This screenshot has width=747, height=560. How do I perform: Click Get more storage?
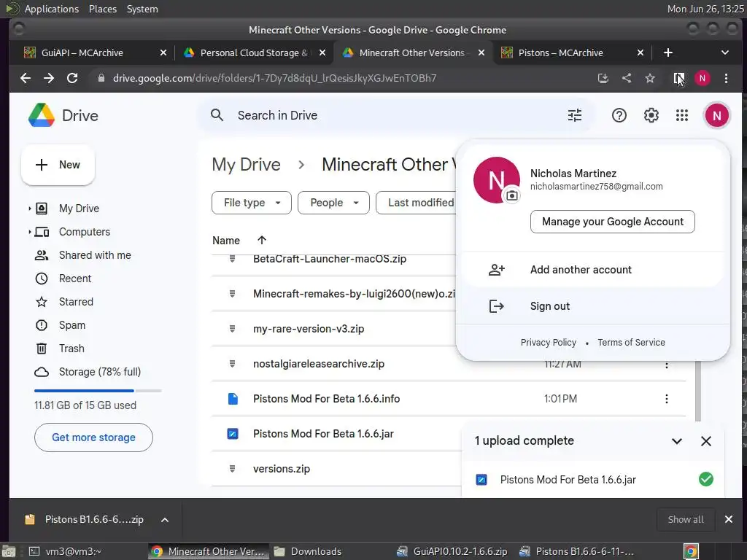[x=93, y=437]
